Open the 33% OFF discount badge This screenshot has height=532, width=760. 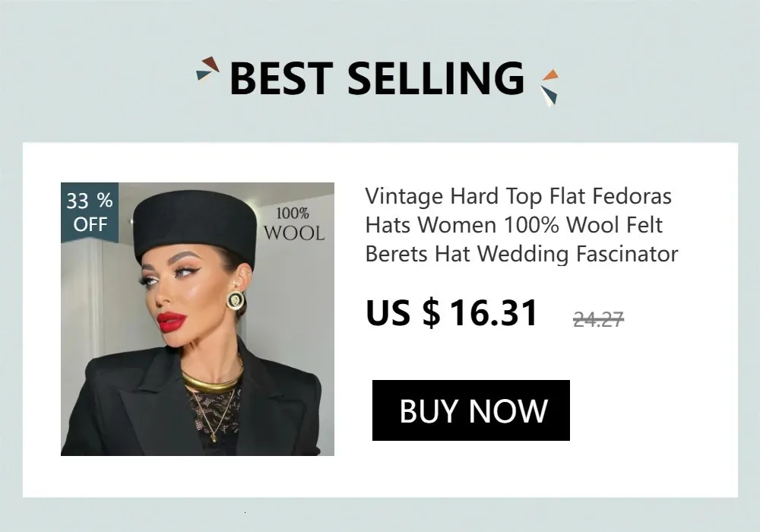[x=90, y=213]
